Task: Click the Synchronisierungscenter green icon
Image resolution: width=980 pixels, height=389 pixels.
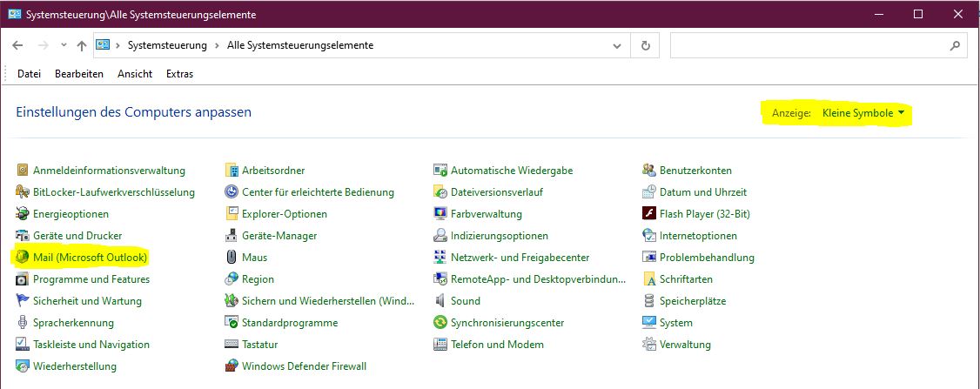Action: click(x=440, y=323)
